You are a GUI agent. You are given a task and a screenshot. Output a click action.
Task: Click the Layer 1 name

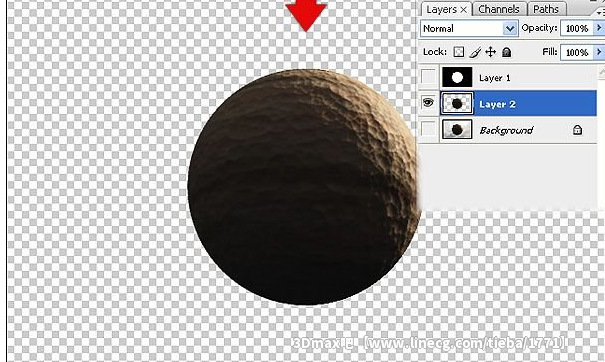coord(495,78)
